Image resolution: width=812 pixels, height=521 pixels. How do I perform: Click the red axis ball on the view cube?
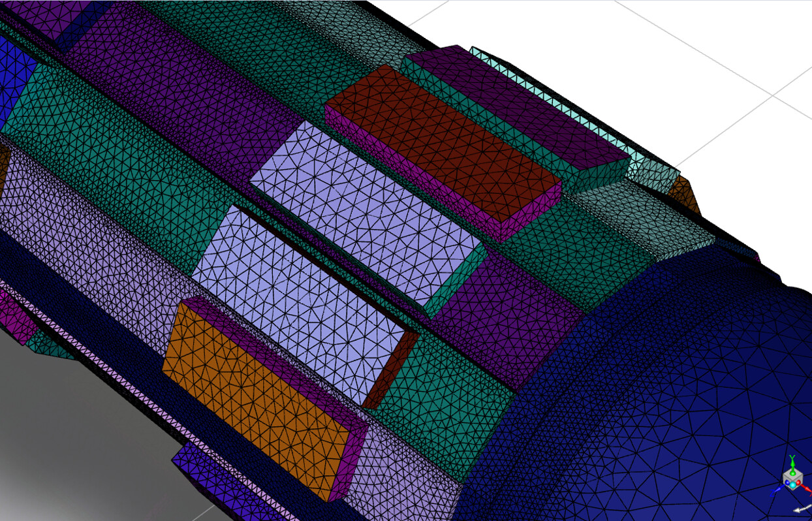tap(798, 483)
